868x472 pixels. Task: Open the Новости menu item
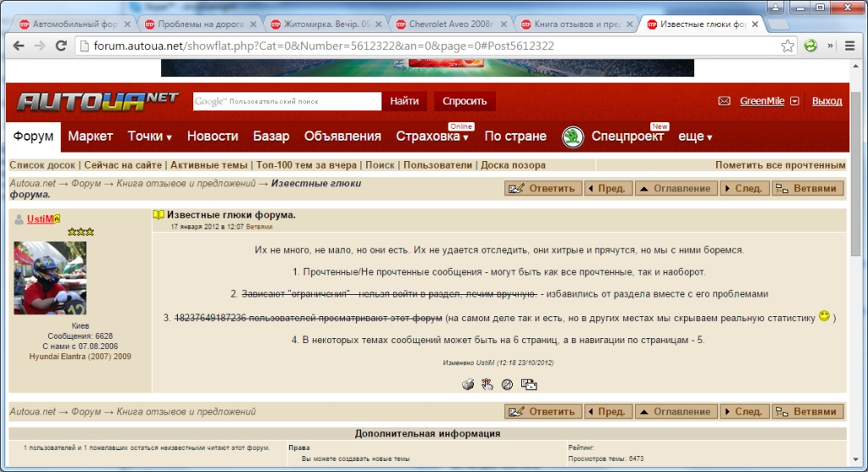point(213,136)
